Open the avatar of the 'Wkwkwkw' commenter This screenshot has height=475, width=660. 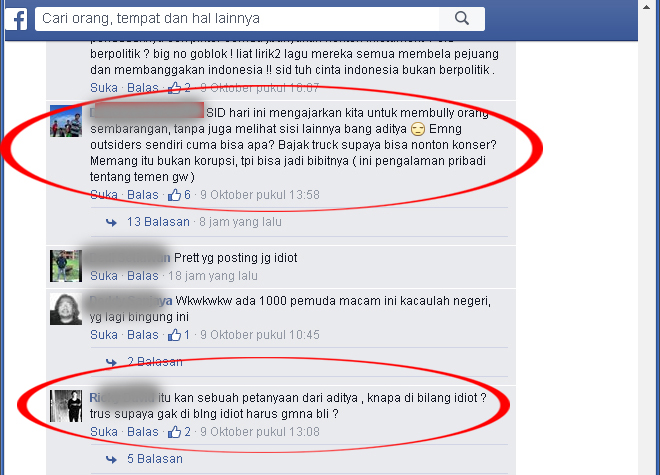click(66, 309)
